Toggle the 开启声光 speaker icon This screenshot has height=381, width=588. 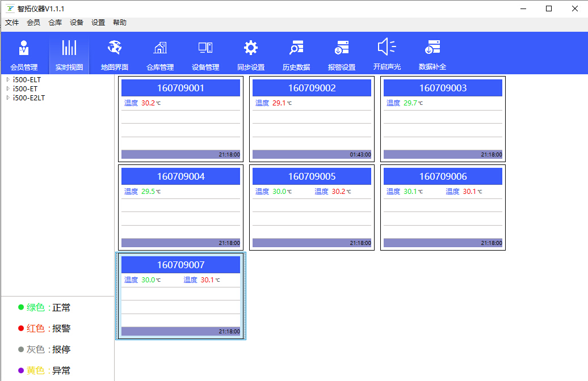point(387,48)
